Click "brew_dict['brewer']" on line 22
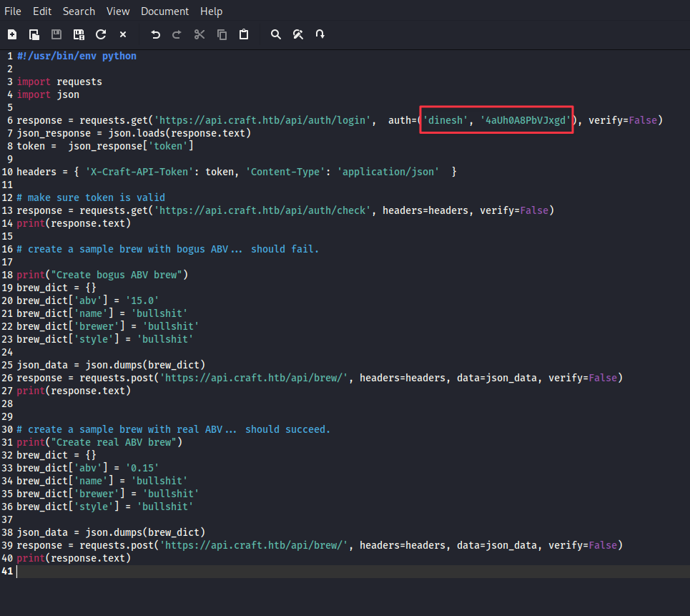 [71, 327]
